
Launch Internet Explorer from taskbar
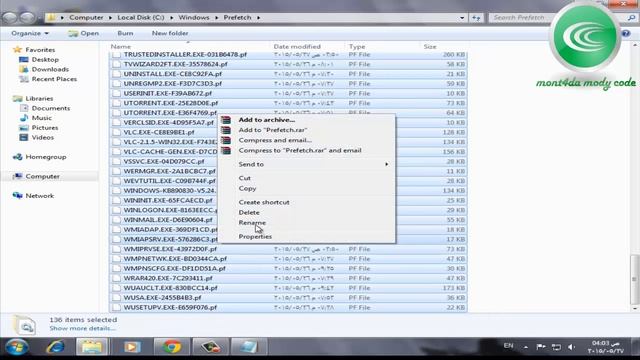click(x=56, y=347)
